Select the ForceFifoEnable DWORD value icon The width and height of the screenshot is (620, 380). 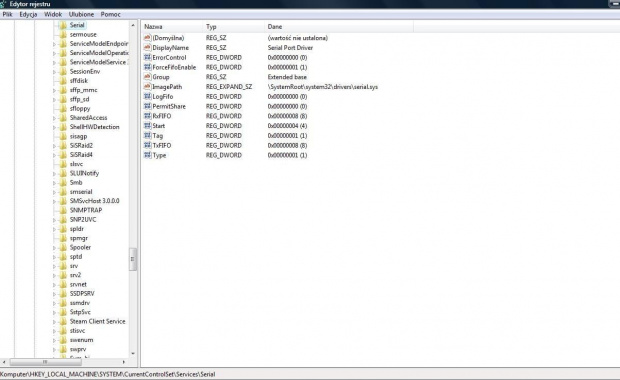point(147,67)
